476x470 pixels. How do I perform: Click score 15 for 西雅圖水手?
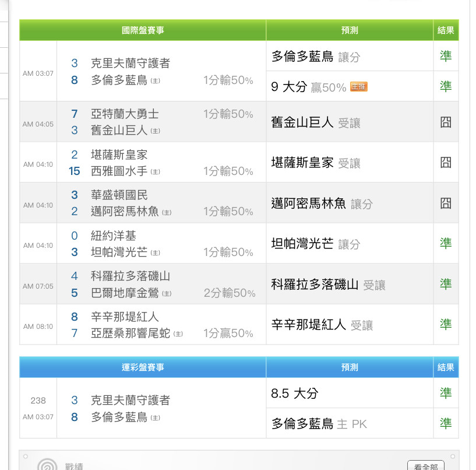pyautogui.click(x=75, y=171)
